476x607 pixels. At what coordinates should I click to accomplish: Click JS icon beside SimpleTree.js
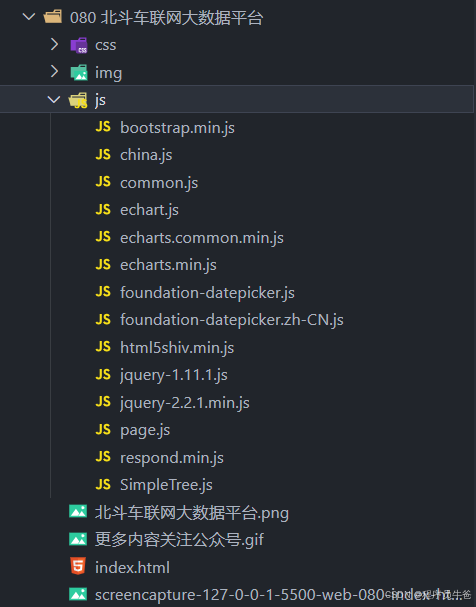click(x=103, y=484)
